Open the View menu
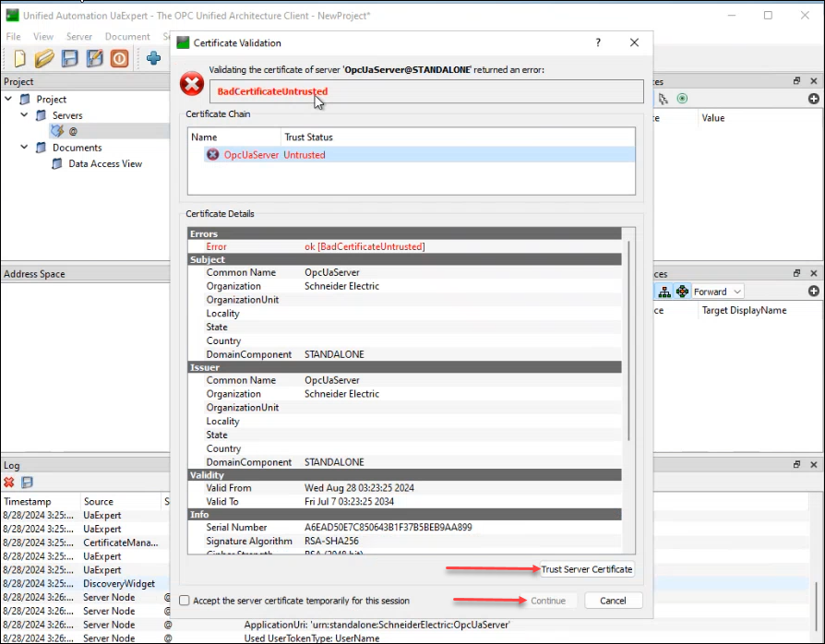This screenshot has width=825, height=644. 43,36
